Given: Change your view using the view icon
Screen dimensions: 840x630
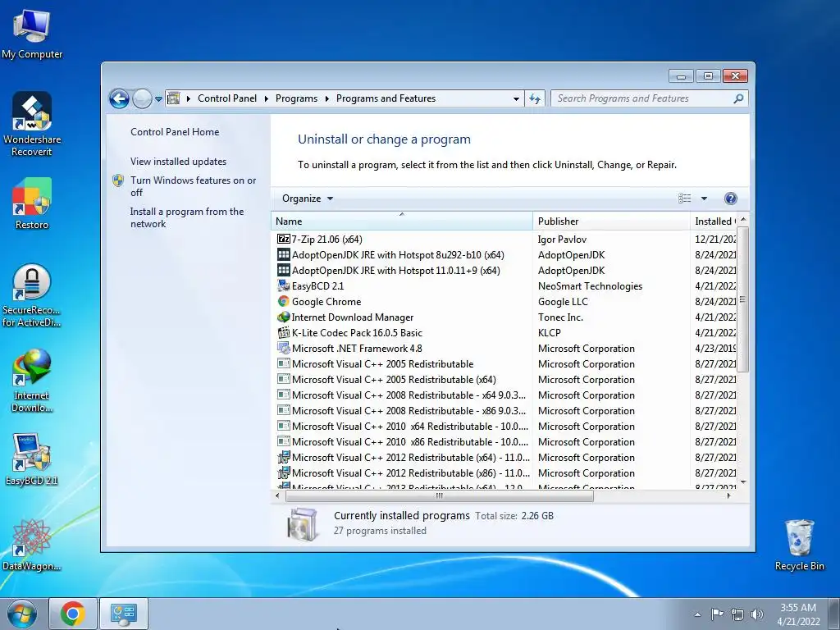Looking at the screenshot, I should click(685, 199).
